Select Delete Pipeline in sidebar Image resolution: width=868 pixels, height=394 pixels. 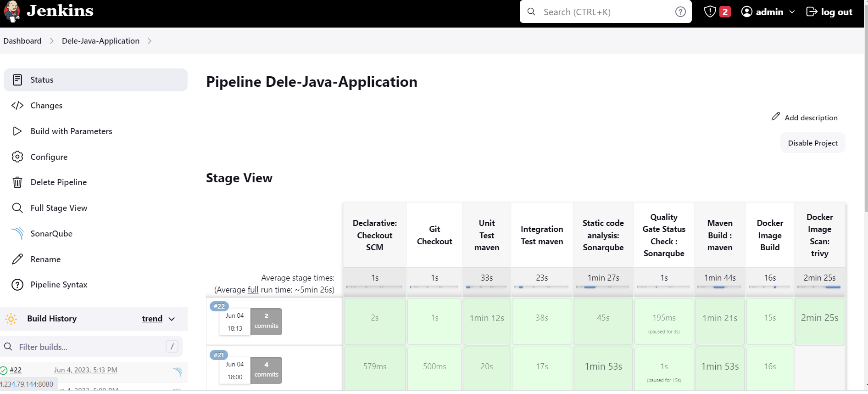(x=95, y=182)
